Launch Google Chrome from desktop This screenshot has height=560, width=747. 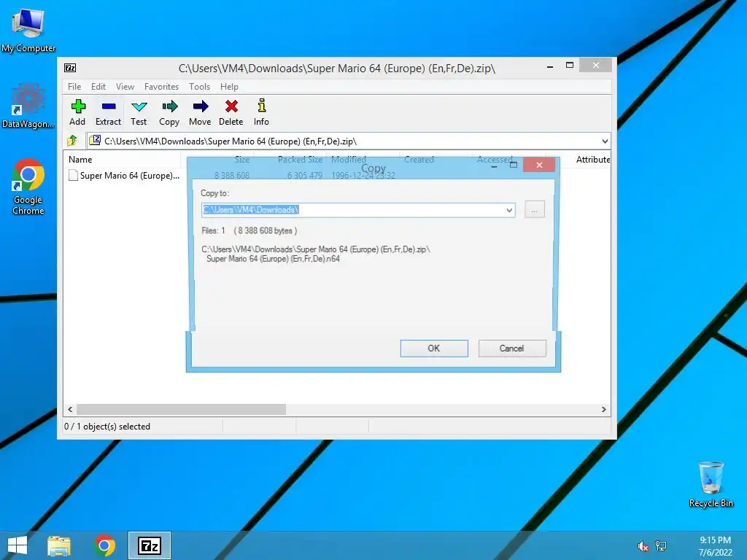[x=28, y=187]
